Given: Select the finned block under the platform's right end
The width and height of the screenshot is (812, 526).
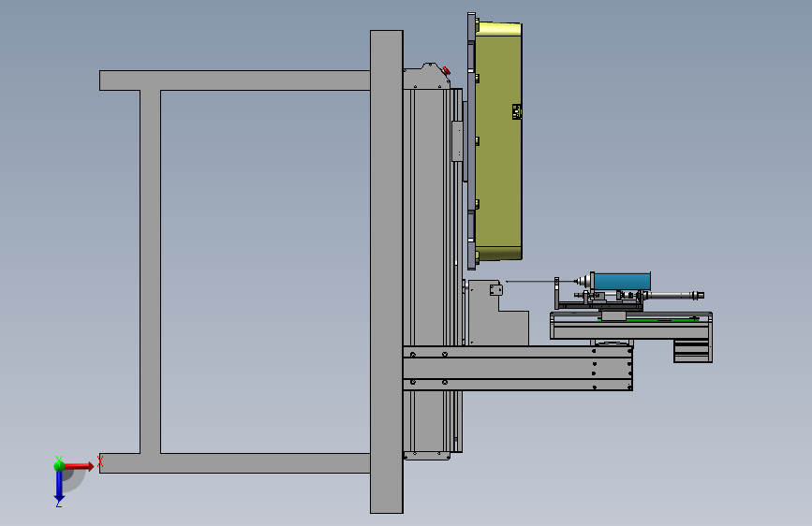Looking at the screenshot, I should [x=693, y=351].
